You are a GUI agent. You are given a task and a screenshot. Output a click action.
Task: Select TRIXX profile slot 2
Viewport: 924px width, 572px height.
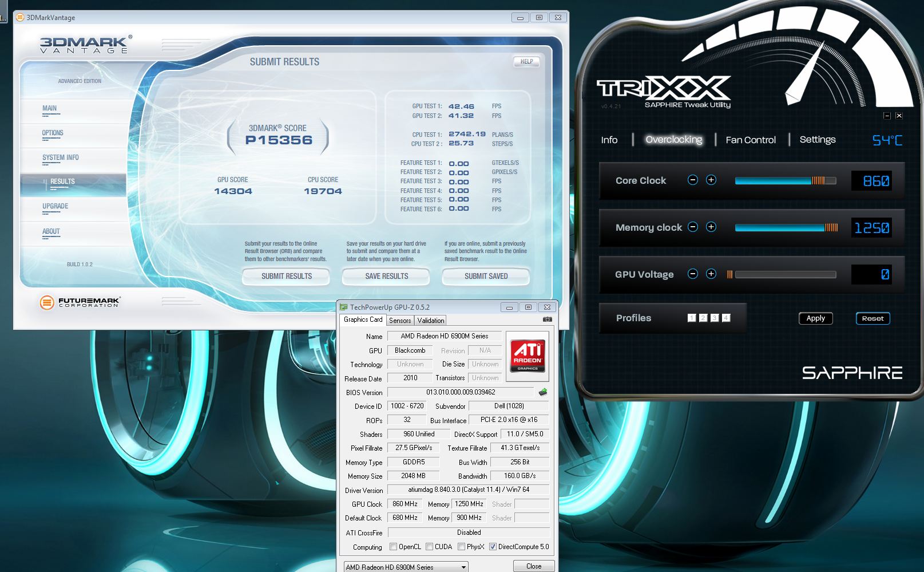(703, 318)
